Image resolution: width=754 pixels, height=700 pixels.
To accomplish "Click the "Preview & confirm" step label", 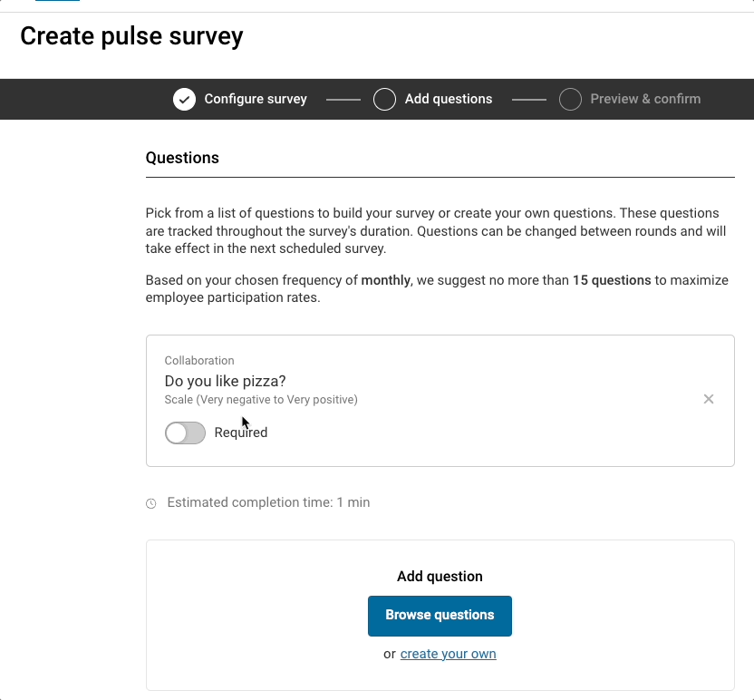I will click(x=645, y=99).
